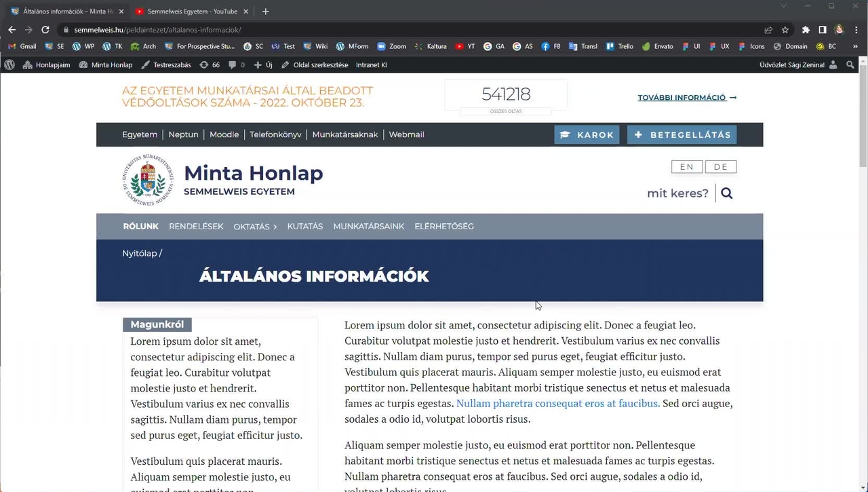868x492 pixels.
Task: Switch language with the EN button
Action: click(x=687, y=167)
